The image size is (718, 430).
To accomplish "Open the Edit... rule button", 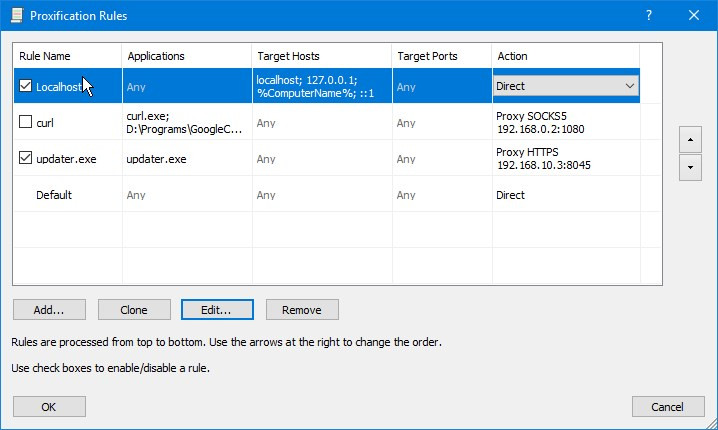I will [217, 310].
